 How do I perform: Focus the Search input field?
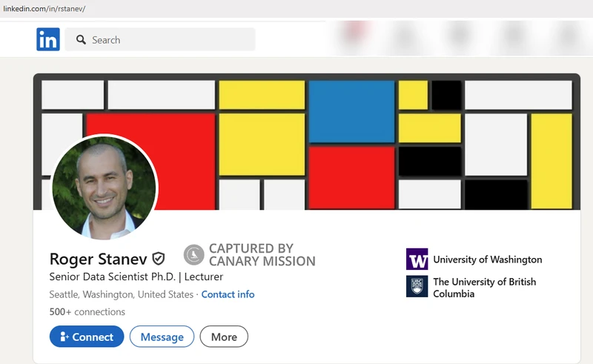click(160, 39)
